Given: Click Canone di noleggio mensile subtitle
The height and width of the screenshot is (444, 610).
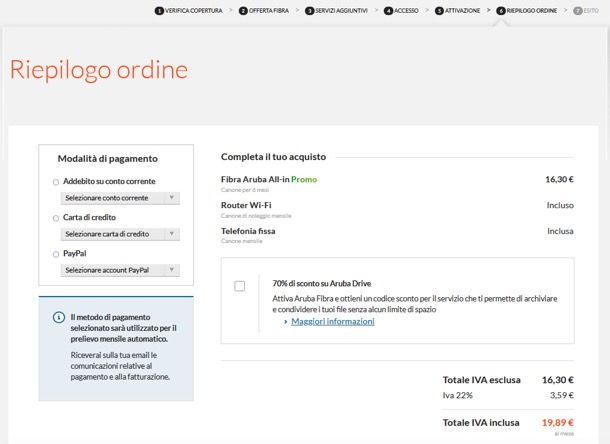Looking at the screenshot, I should (256, 216).
